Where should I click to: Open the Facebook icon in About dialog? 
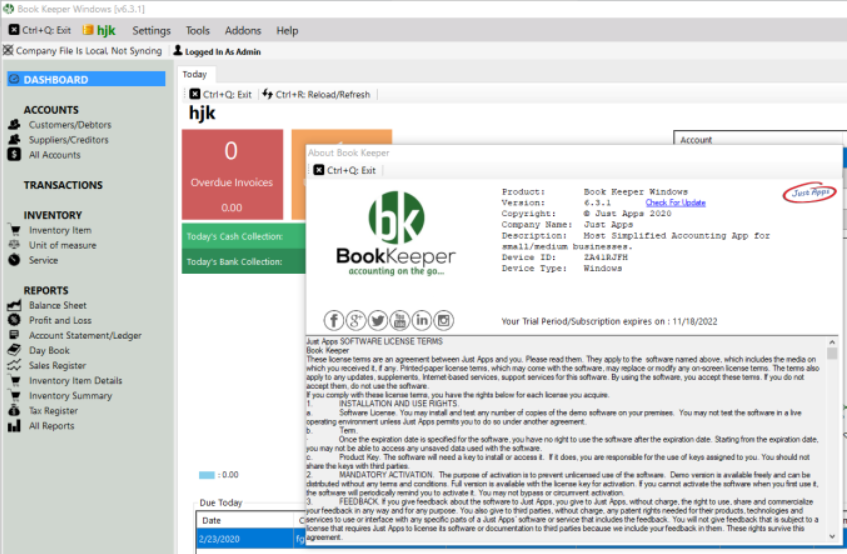point(334,321)
